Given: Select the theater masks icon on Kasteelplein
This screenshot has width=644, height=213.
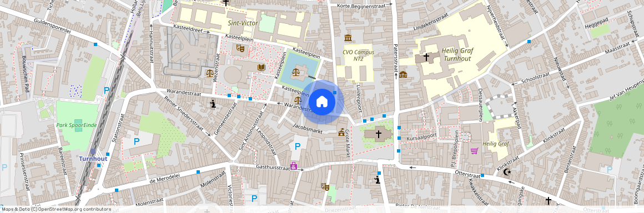Looking at the screenshot, I should click(x=240, y=48).
